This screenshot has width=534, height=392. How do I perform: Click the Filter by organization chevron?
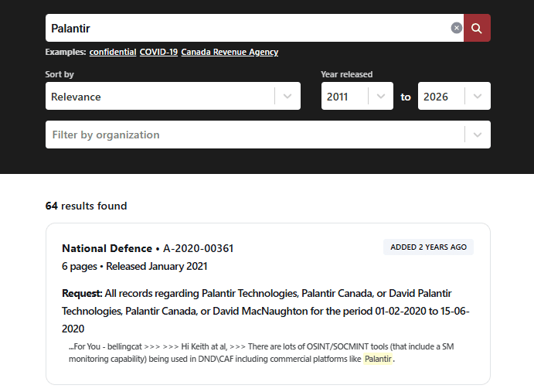coord(478,135)
